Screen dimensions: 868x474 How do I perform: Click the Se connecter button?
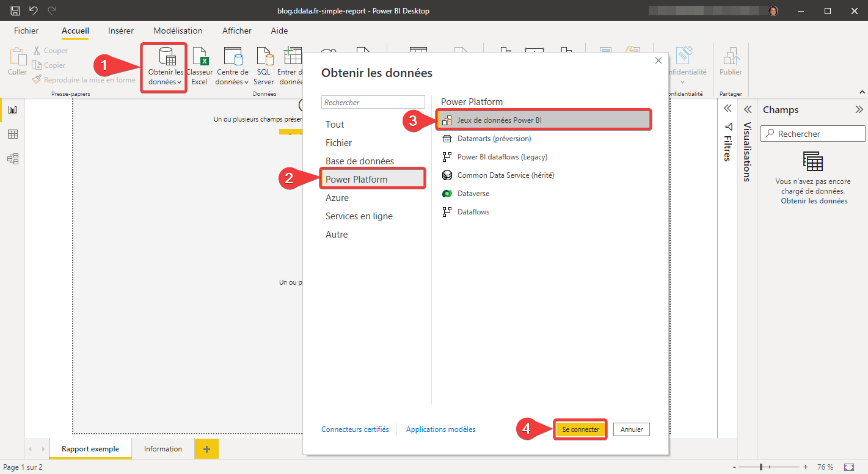[x=581, y=429]
